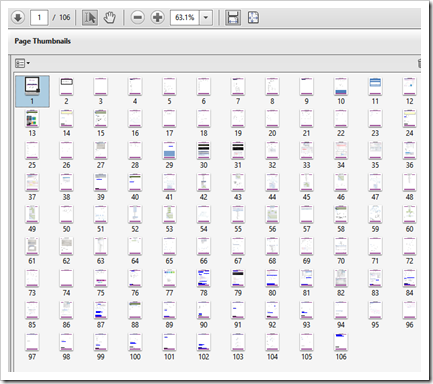Click the zoom out minus button

pyautogui.click(x=137, y=17)
